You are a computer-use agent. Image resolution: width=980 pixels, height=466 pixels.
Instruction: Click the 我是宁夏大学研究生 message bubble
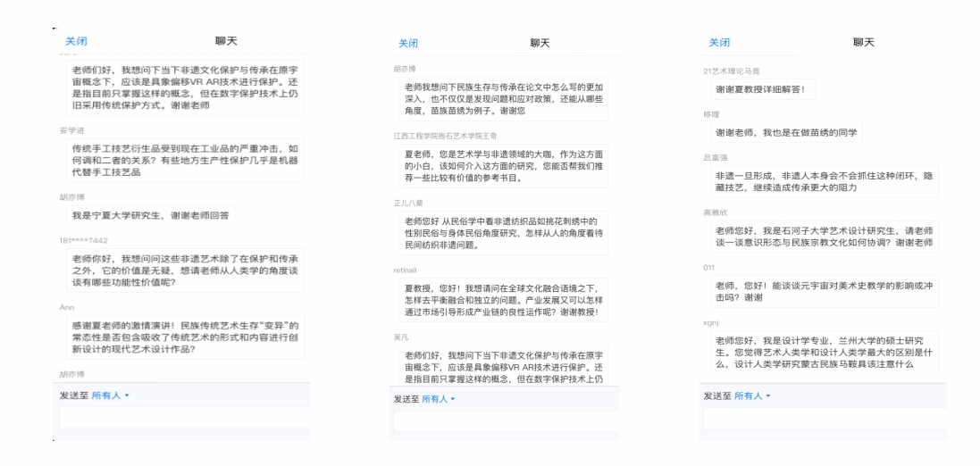pyautogui.click(x=151, y=215)
